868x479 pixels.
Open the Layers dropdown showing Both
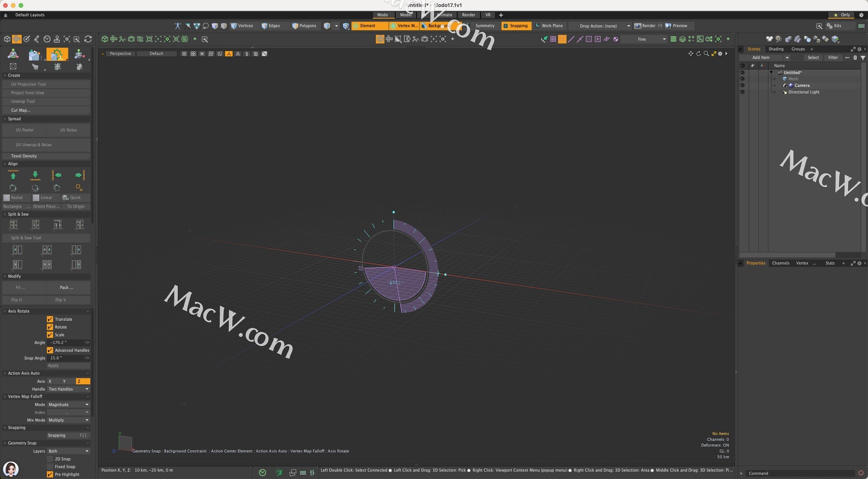tap(69, 451)
